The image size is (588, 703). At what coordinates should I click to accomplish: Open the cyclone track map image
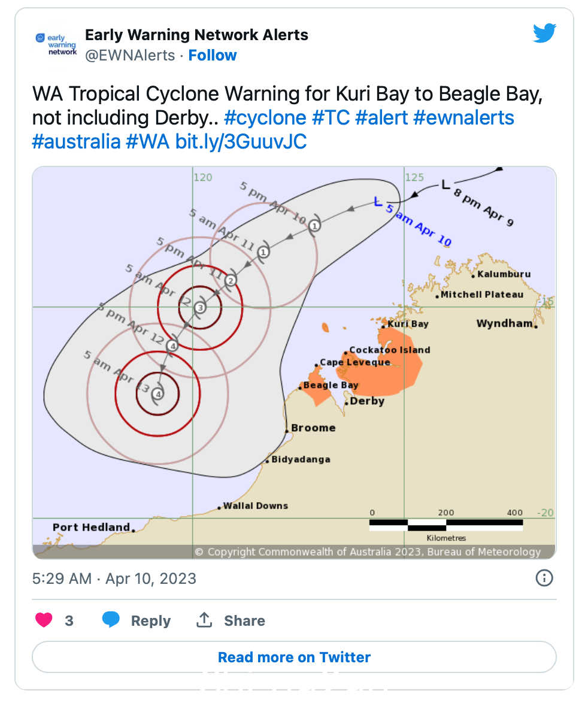[x=294, y=362]
